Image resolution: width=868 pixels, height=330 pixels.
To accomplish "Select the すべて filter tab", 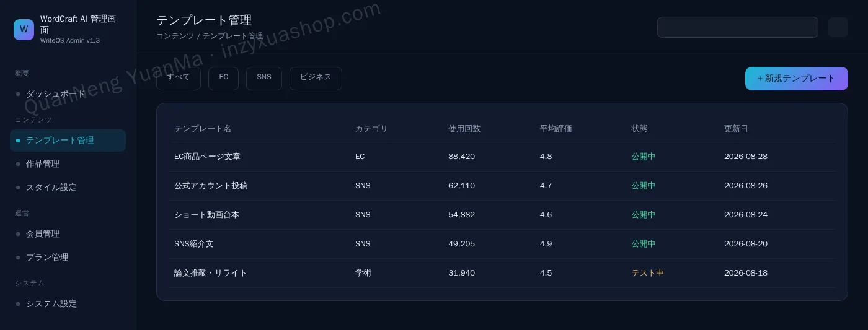I will click(x=179, y=79).
